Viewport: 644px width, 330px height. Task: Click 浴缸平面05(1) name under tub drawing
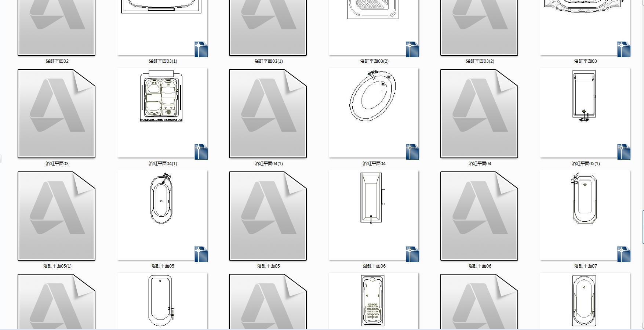586,163
